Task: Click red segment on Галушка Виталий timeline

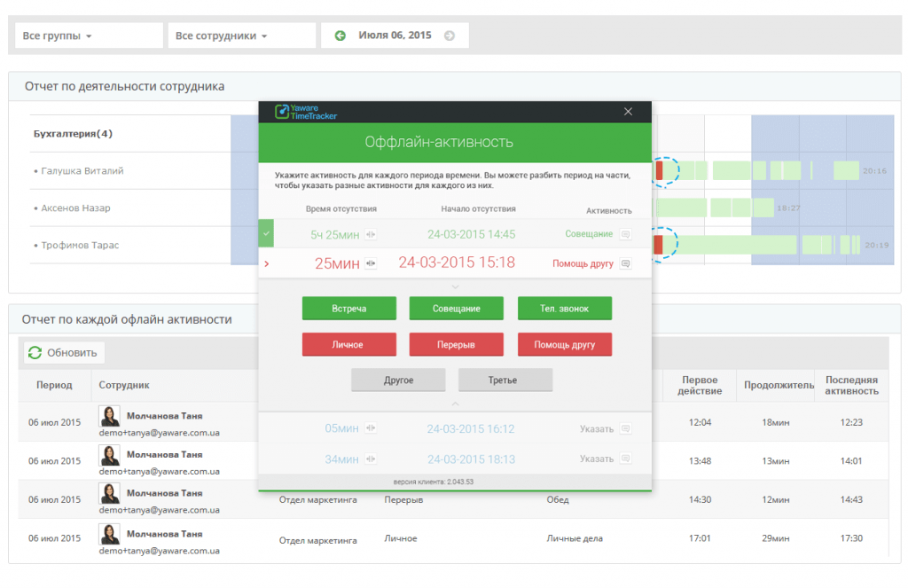Action: [x=659, y=170]
